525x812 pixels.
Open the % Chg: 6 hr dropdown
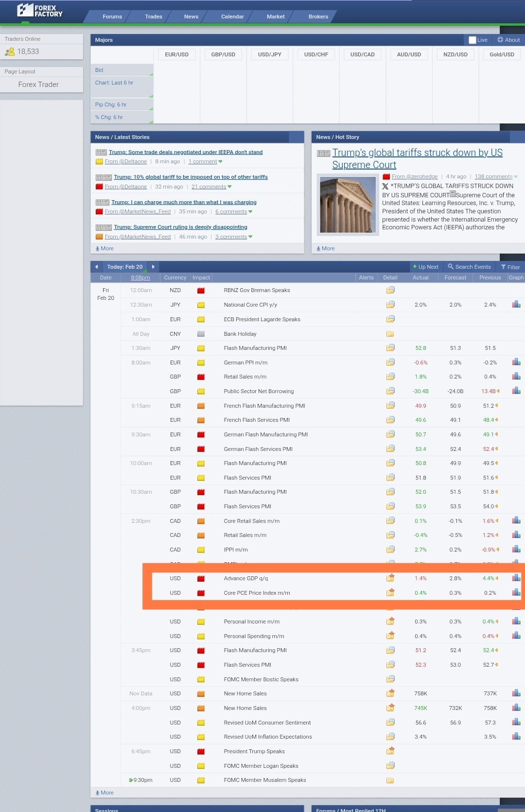(x=122, y=117)
